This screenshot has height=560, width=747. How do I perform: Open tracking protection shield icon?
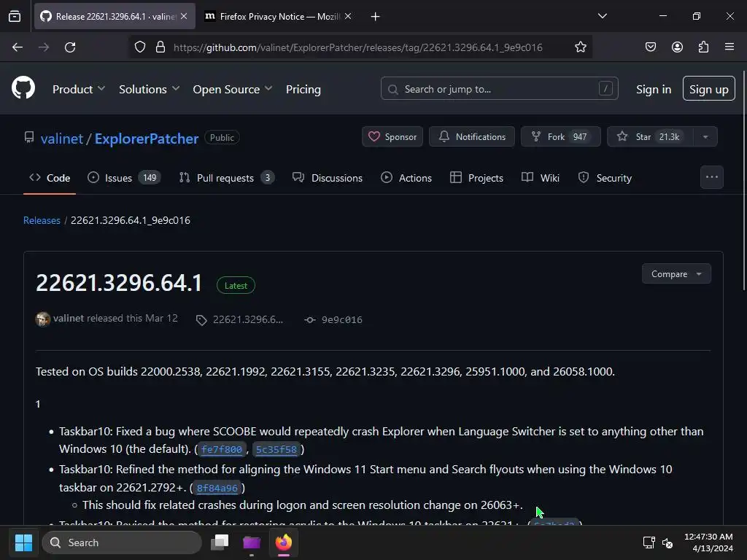[x=139, y=47]
